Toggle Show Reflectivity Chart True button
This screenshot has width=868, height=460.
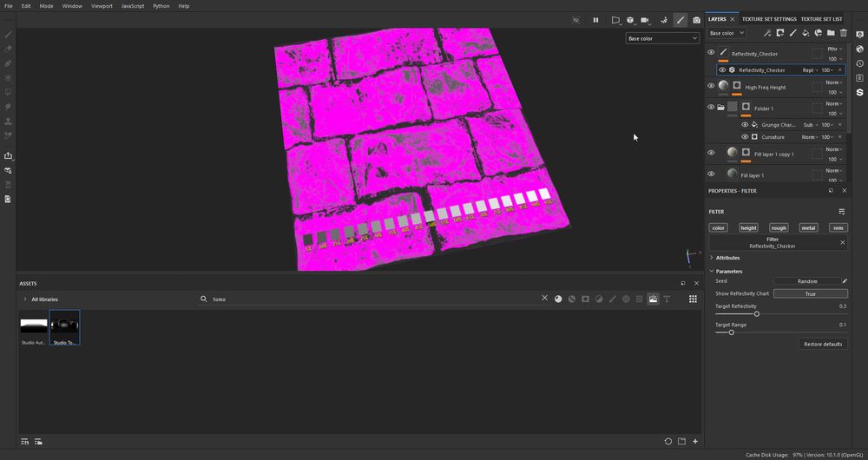[x=811, y=294]
